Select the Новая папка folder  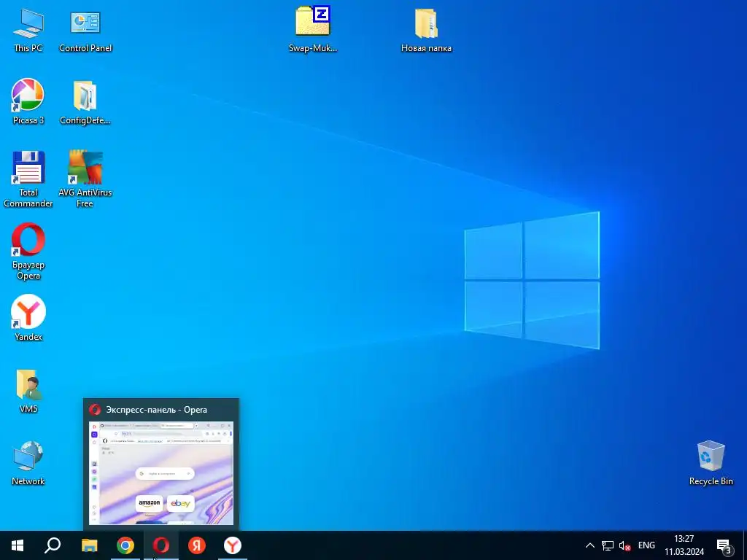[x=426, y=29]
